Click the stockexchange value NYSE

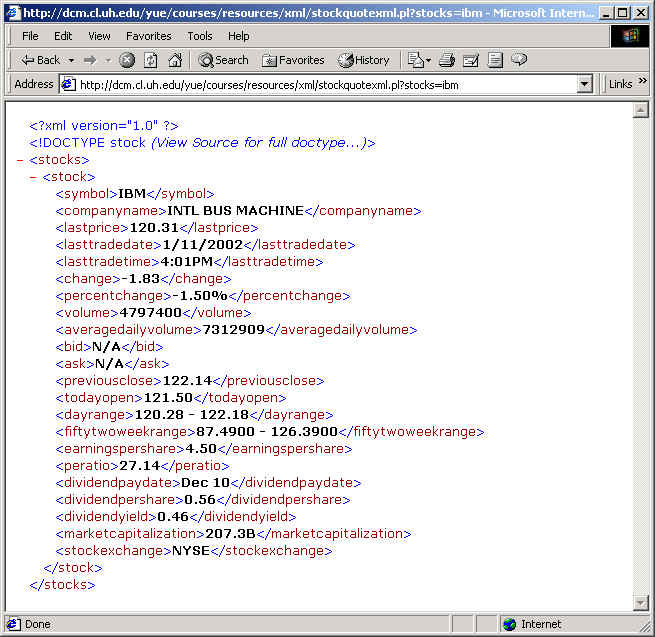(190, 551)
